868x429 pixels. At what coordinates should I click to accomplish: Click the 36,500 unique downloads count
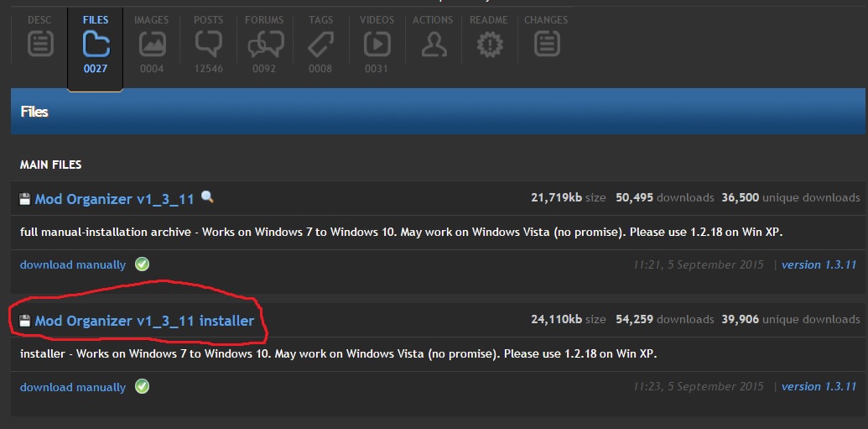(791, 197)
